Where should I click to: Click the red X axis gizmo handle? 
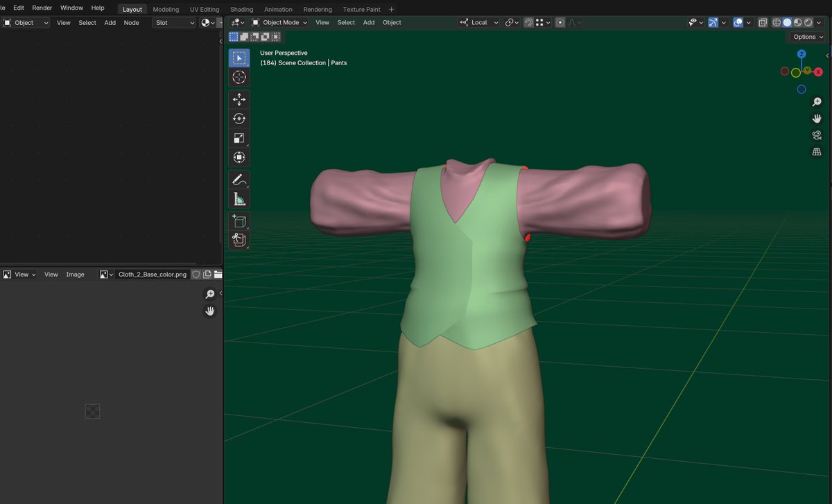pos(818,72)
